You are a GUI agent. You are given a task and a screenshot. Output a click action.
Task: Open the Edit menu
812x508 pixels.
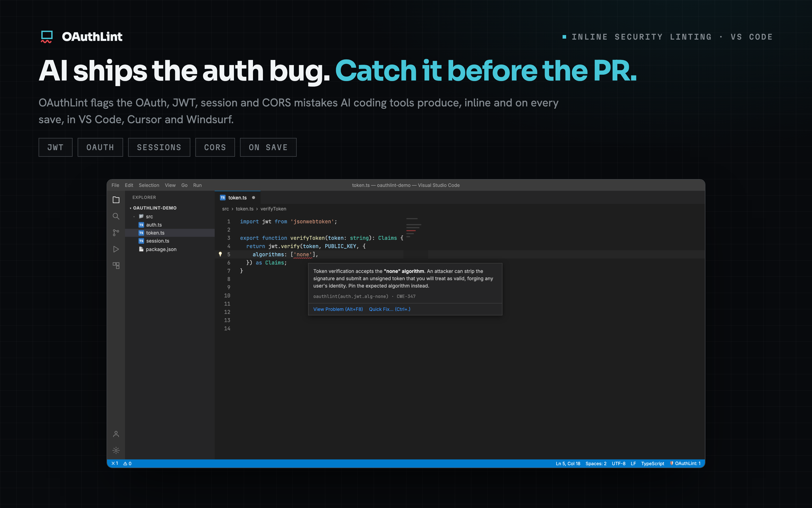coord(129,185)
